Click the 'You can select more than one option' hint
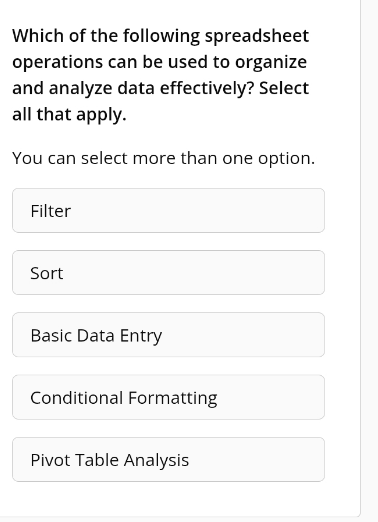This screenshot has width=378, height=522. coord(163,158)
